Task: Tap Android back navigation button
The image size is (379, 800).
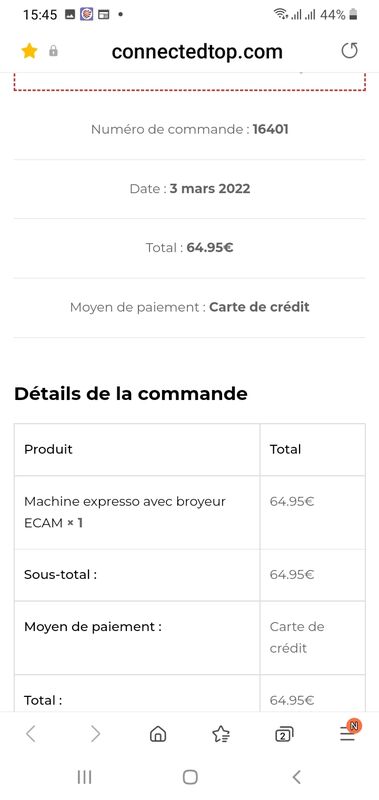Action: (x=296, y=777)
